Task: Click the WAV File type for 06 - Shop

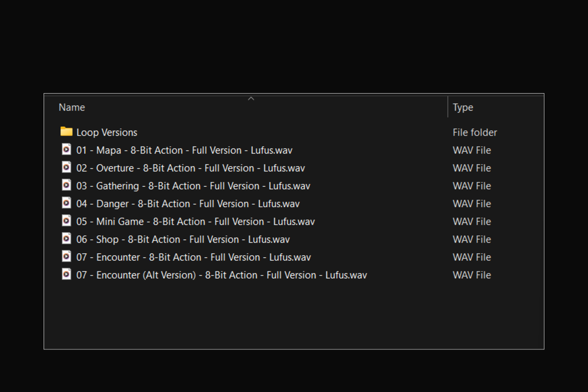Action: 472,240
